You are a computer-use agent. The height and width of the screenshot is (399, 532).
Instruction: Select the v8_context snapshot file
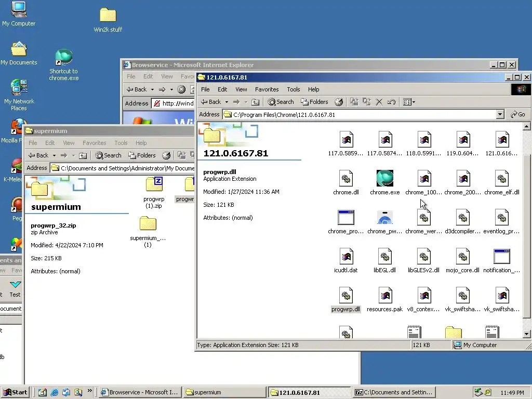pyautogui.click(x=423, y=299)
